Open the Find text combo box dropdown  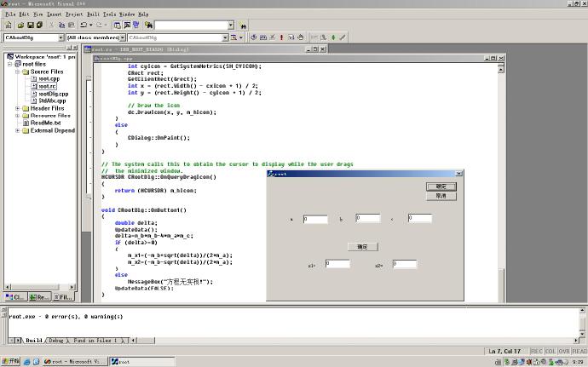tap(231, 26)
